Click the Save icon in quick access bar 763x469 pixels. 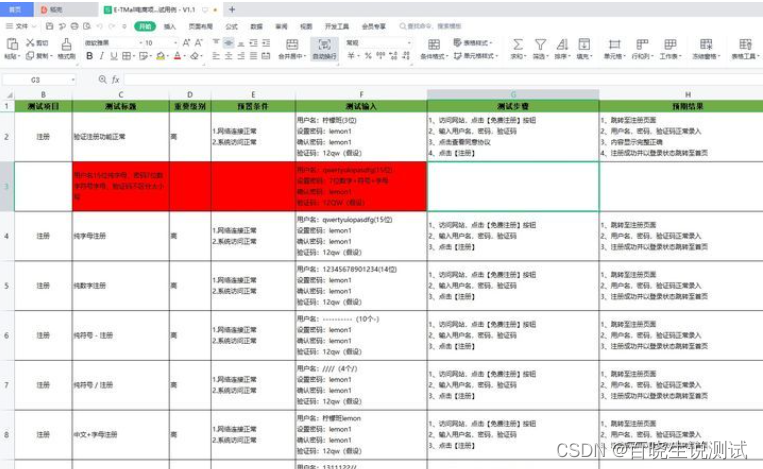(x=49, y=26)
